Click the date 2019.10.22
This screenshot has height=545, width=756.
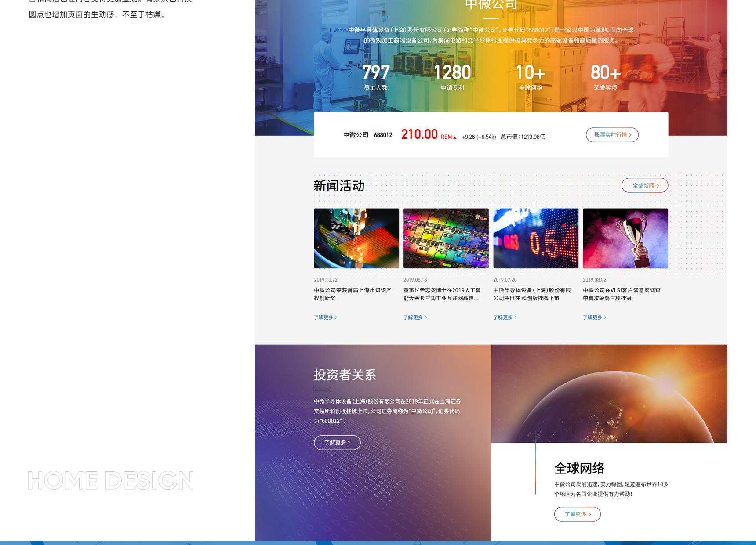(x=326, y=280)
